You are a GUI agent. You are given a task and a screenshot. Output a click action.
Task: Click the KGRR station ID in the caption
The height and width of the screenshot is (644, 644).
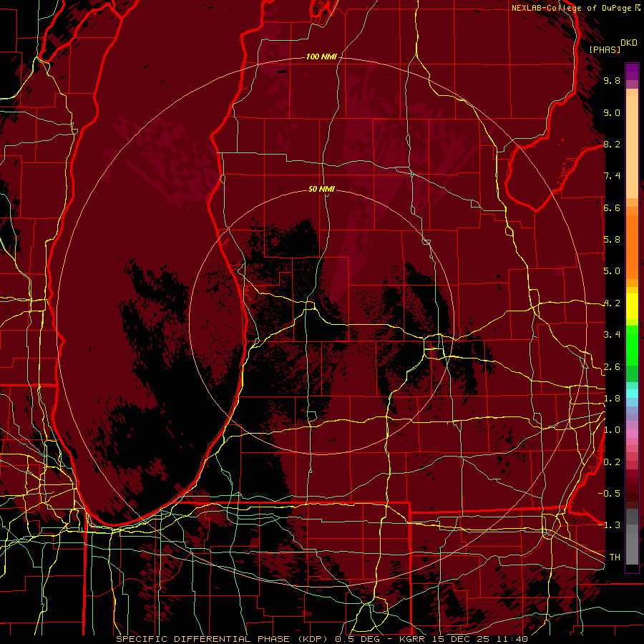pyautogui.click(x=413, y=639)
